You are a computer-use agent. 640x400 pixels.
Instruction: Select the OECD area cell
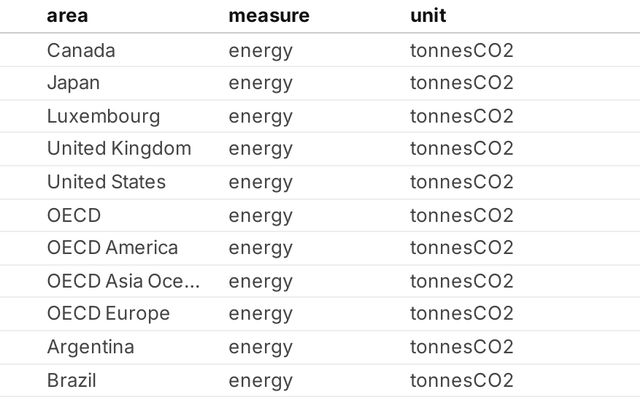tap(74, 215)
